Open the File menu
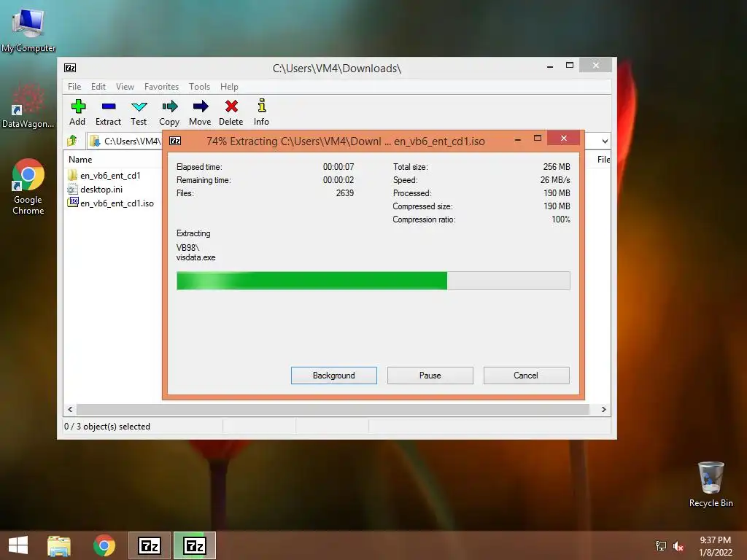The image size is (747, 560). pyautogui.click(x=74, y=87)
